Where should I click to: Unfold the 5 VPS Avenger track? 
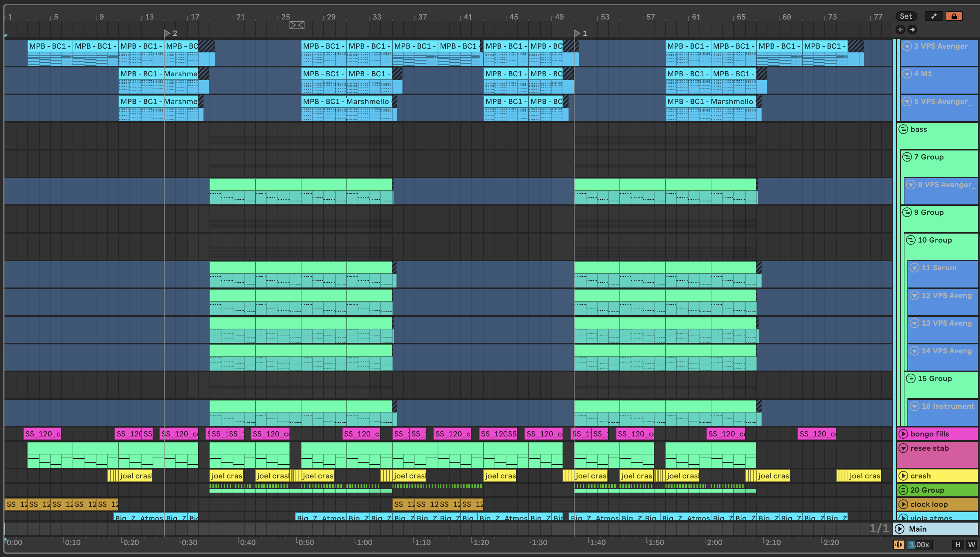pyautogui.click(x=907, y=101)
